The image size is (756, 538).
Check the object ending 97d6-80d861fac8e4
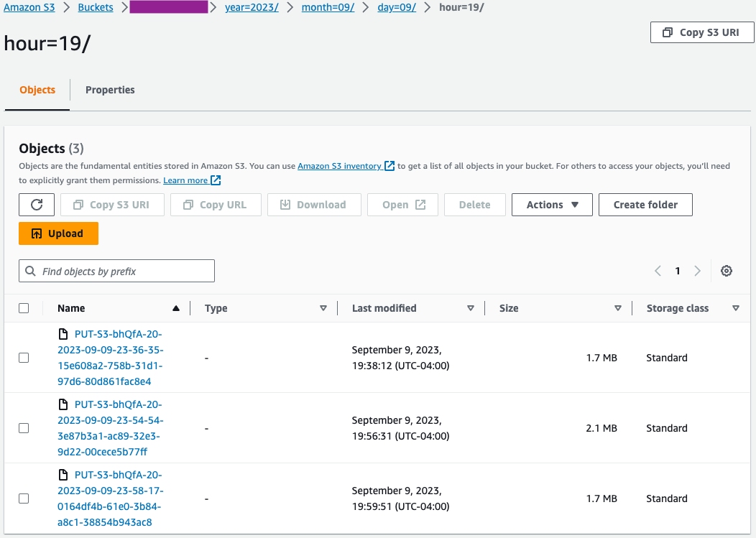coord(24,358)
